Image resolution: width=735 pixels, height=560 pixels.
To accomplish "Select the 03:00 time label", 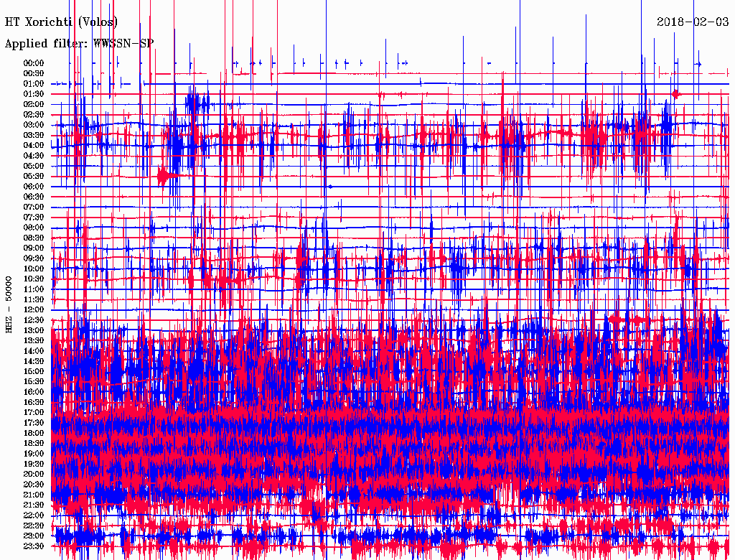I will tap(34, 125).
